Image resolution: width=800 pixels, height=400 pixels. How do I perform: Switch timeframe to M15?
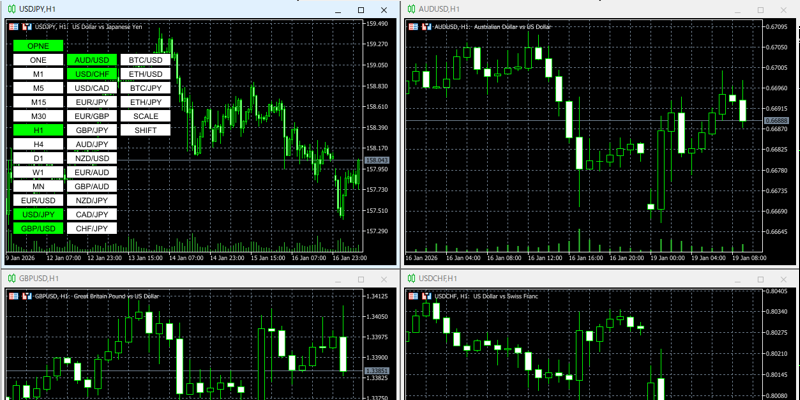(38, 102)
